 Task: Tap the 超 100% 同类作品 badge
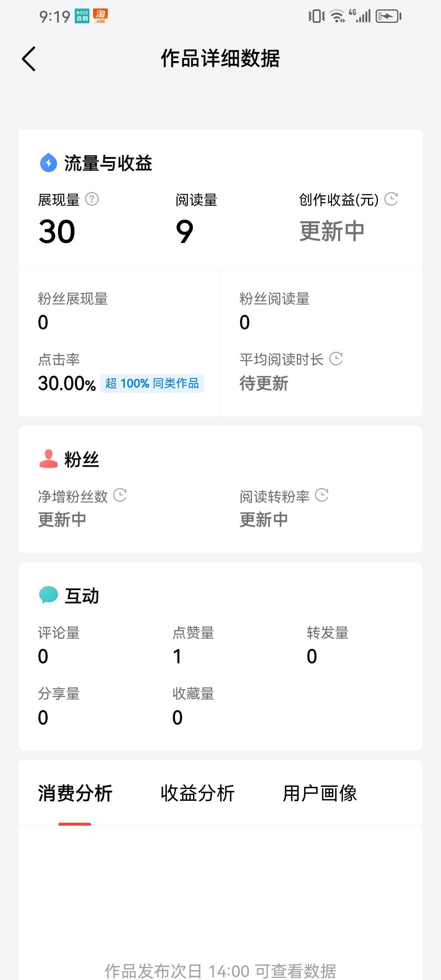pyautogui.click(x=152, y=383)
